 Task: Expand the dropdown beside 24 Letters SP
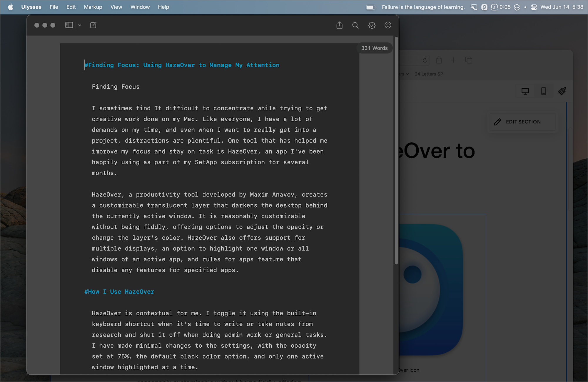407,74
